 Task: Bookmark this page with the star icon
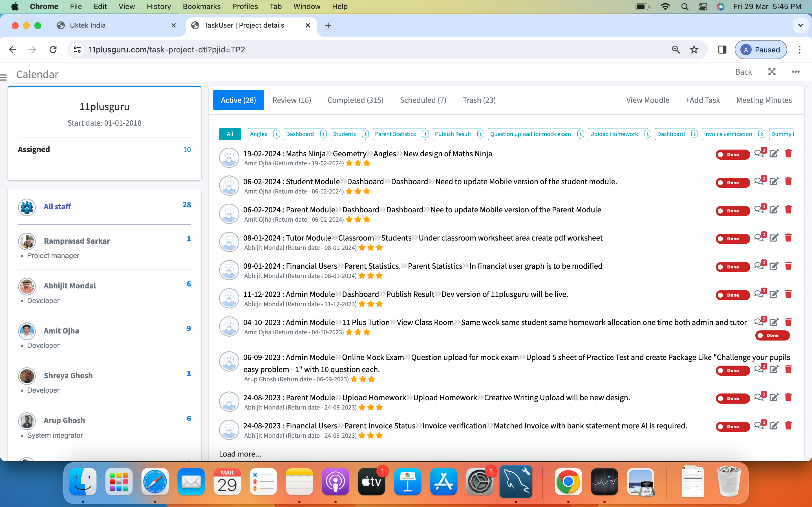click(694, 50)
